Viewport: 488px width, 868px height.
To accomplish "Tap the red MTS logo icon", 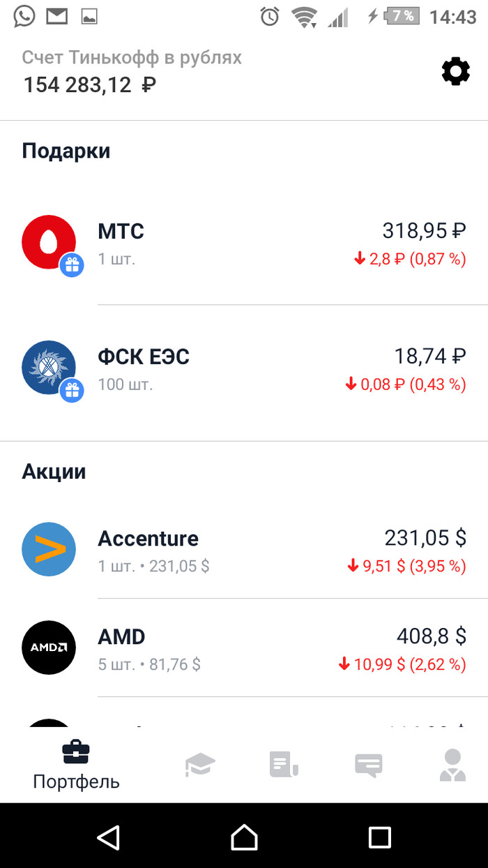I will click(47, 241).
